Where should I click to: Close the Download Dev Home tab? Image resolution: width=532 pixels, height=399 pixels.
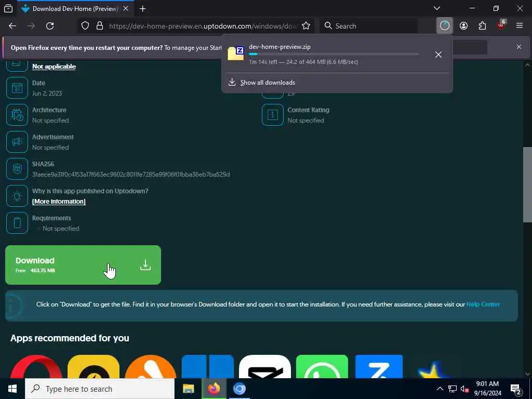click(x=126, y=9)
